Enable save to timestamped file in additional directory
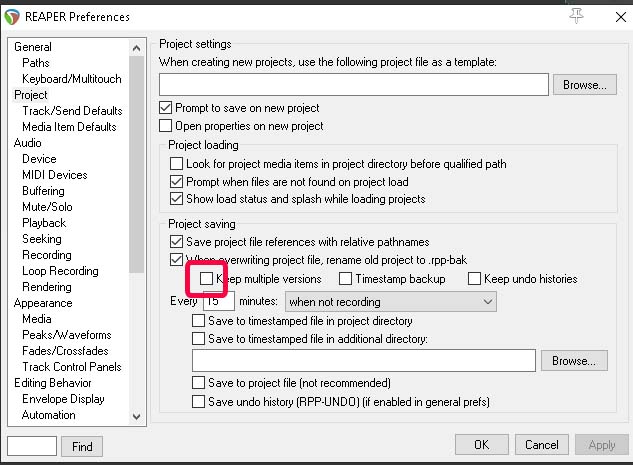This screenshot has height=465, width=633. 198,338
